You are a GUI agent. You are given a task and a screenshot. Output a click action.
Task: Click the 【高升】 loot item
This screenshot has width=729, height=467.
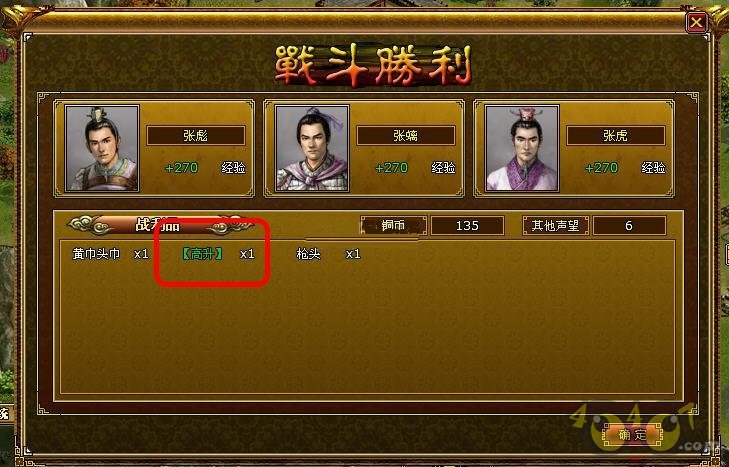(x=202, y=254)
